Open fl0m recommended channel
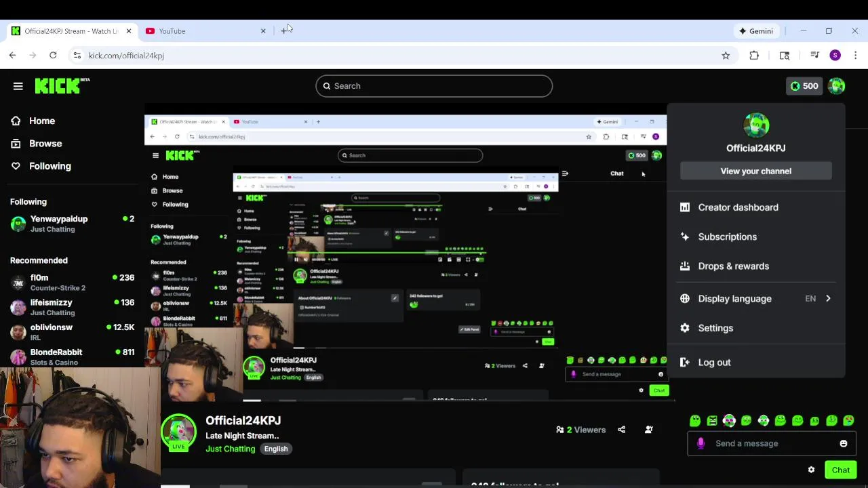The width and height of the screenshot is (868, 488). click(x=72, y=283)
